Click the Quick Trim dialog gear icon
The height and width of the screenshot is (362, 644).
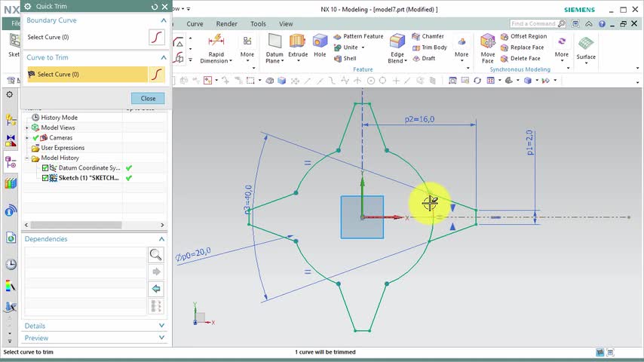tap(27, 7)
